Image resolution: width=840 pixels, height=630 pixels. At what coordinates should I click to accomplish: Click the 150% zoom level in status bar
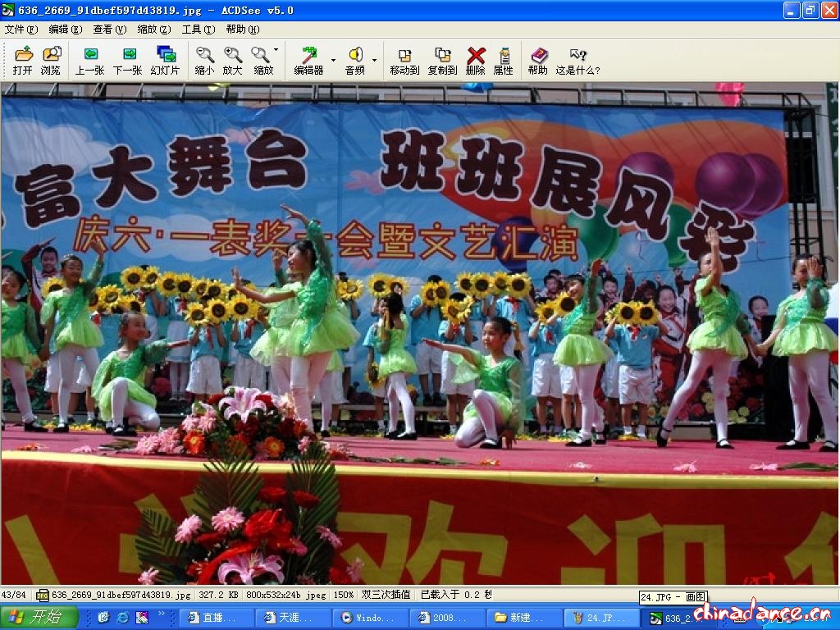[344, 595]
